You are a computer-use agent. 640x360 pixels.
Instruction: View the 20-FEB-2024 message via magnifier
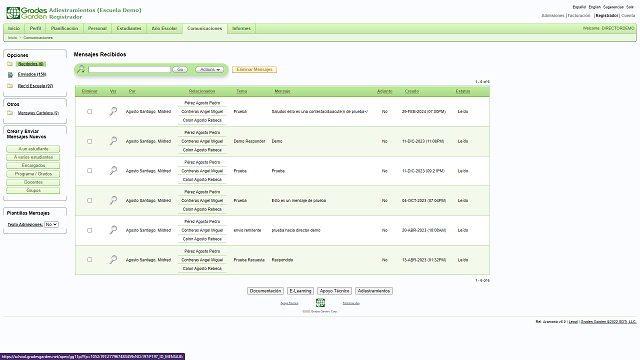click(113, 111)
